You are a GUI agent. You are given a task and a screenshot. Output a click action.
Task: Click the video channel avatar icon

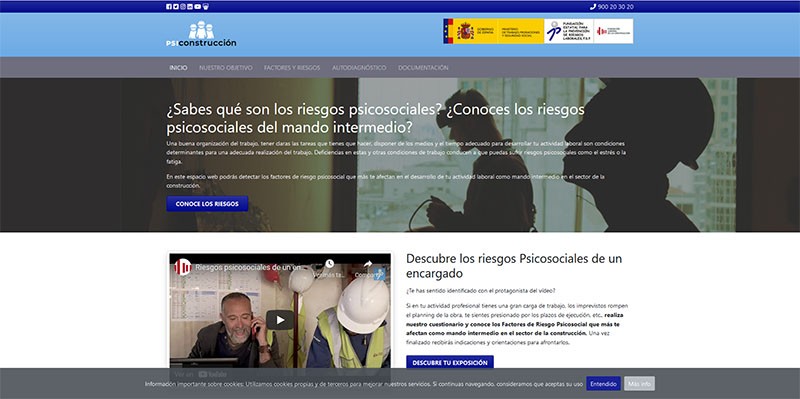[183, 267]
